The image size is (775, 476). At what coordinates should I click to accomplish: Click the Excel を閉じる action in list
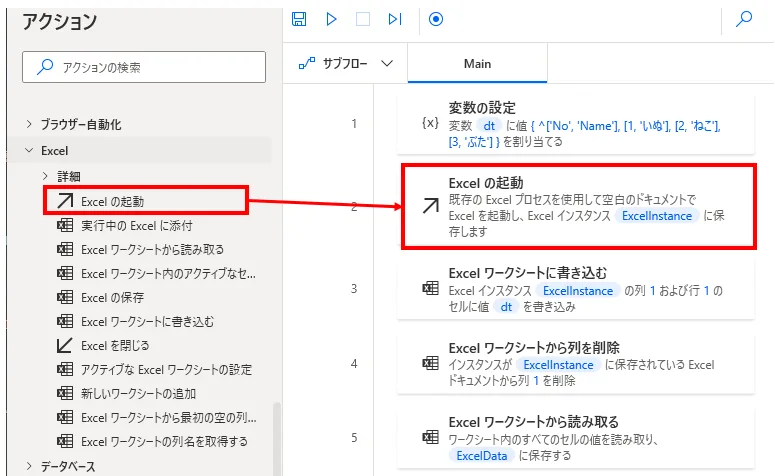tap(115, 345)
